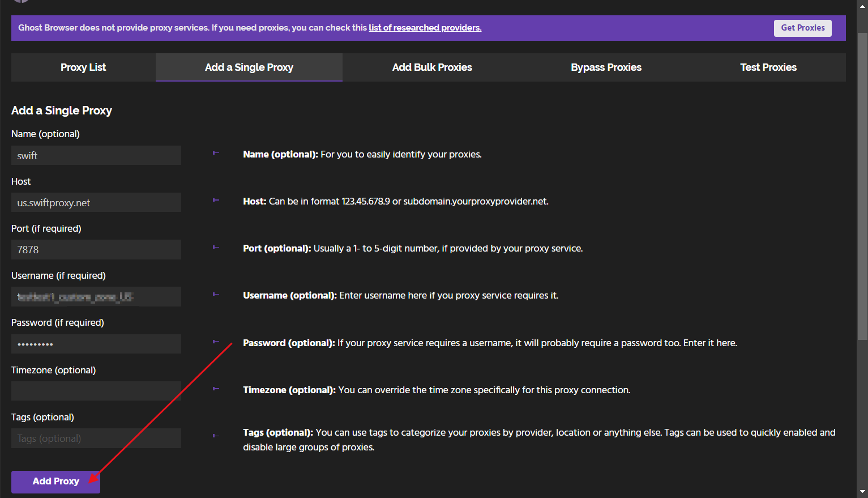Image resolution: width=868 pixels, height=498 pixels.
Task: Select the Port field showing 7878
Action: tap(96, 249)
